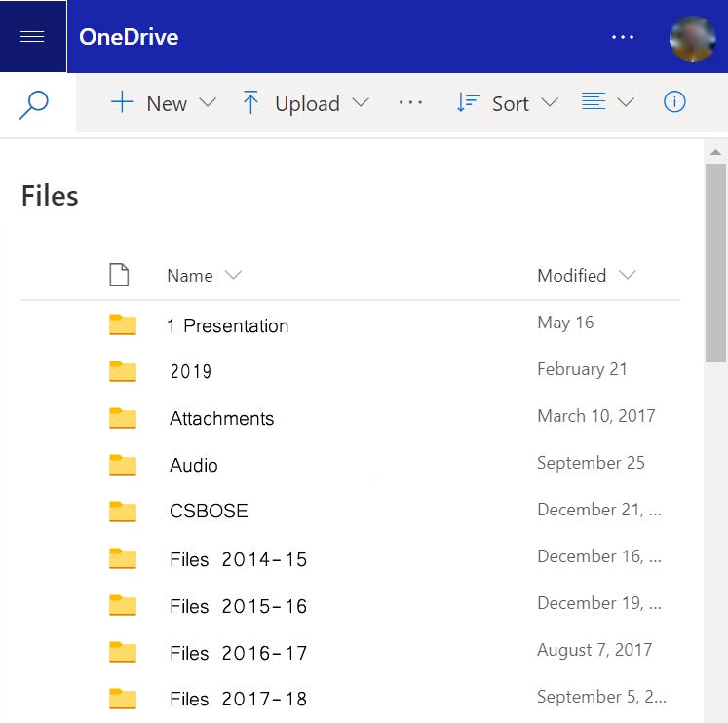Image resolution: width=728 pixels, height=723 pixels.
Task: Open the Files 2016-17 folder
Action: point(238,653)
